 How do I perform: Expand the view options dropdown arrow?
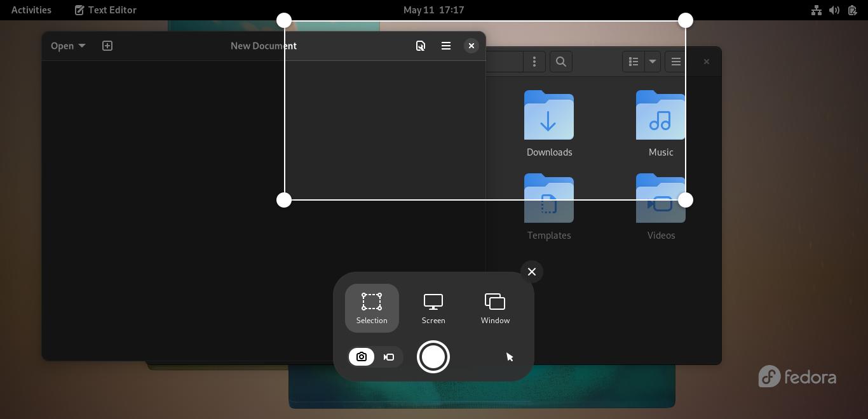click(x=652, y=62)
